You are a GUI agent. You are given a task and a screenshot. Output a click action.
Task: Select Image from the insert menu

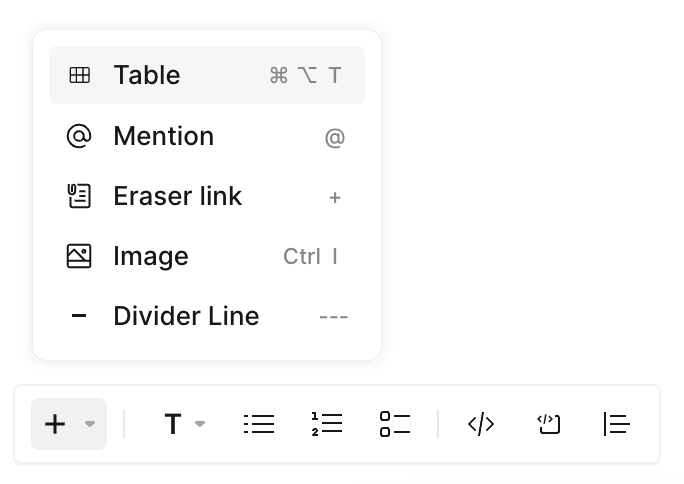pos(207,256)
